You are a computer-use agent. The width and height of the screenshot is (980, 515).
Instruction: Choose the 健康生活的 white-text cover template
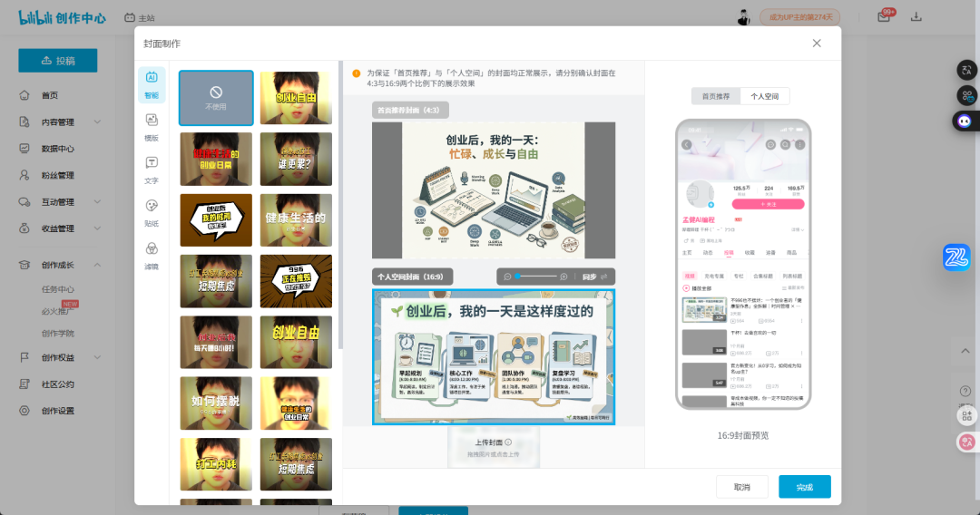click(x=296, y=219)
